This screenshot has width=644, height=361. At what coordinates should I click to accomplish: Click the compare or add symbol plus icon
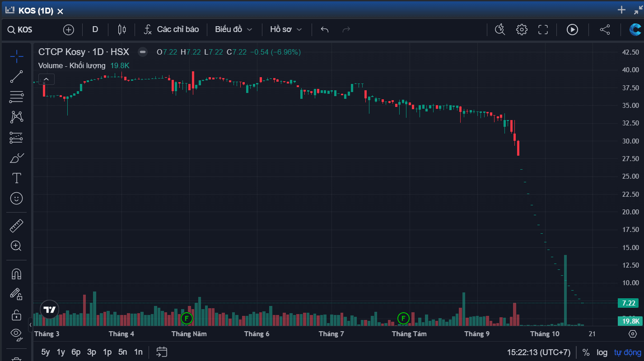click(69, 30)
